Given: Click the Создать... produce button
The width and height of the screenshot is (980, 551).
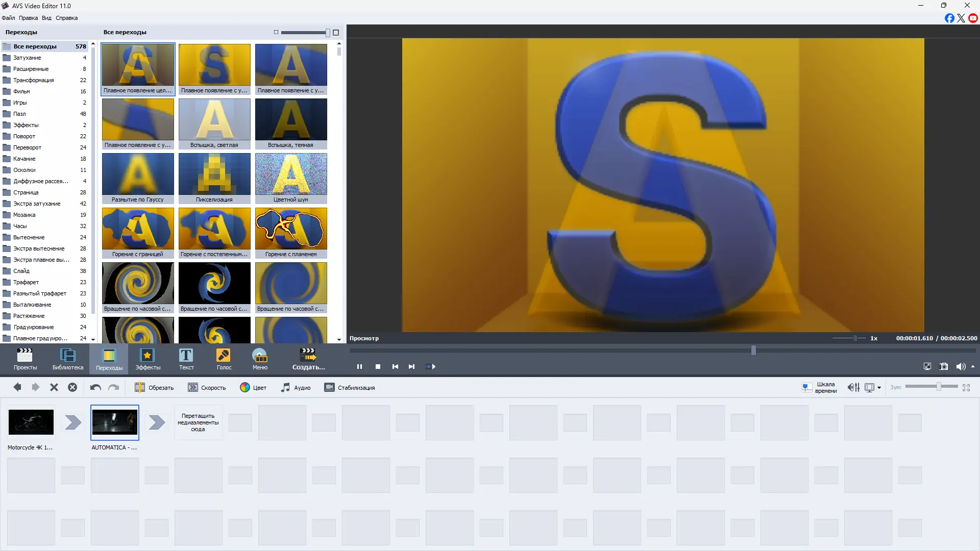Looking at the screenshot, I should (x=308, y=359).
